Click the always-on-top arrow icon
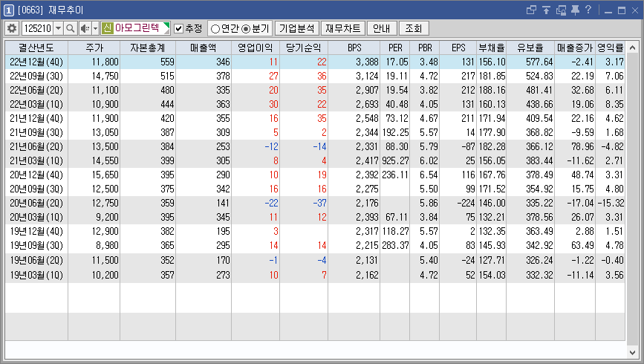The image size is (644, 364). 546,10
